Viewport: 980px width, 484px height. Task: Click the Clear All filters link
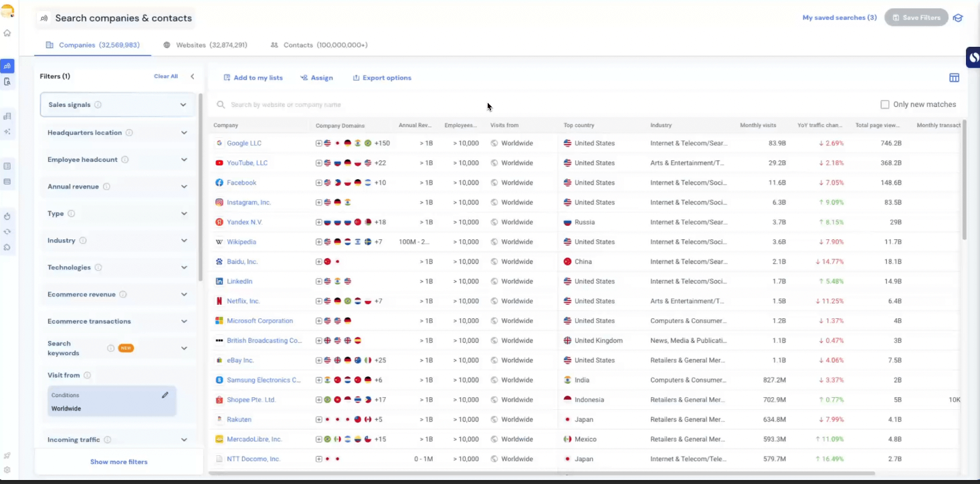point(166,76)
